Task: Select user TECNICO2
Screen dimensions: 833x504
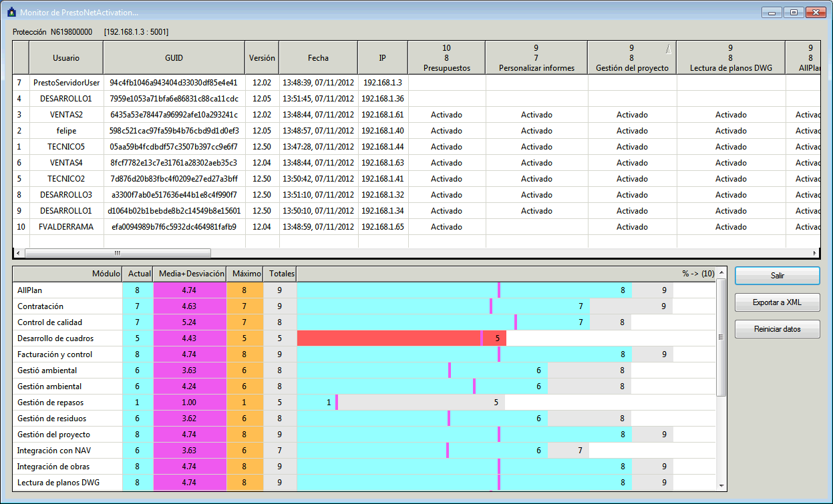Action: pos(66,179)
